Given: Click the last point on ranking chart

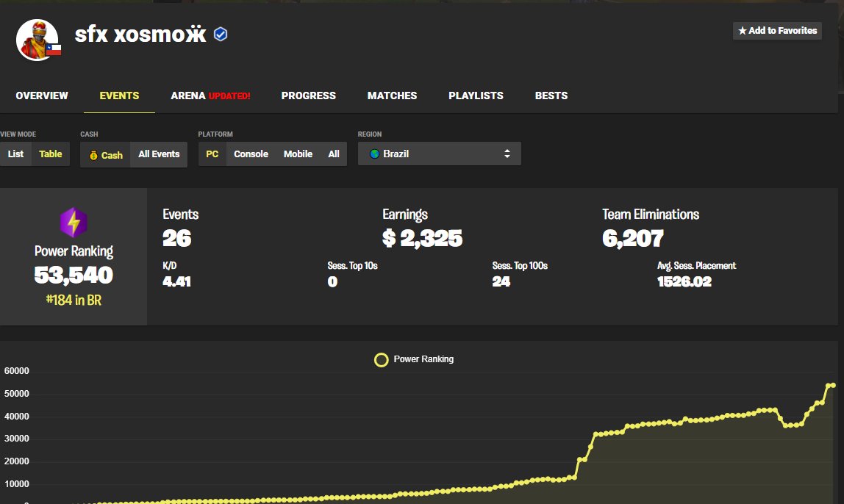Looking at the screenshot, I should click(833, 385).
